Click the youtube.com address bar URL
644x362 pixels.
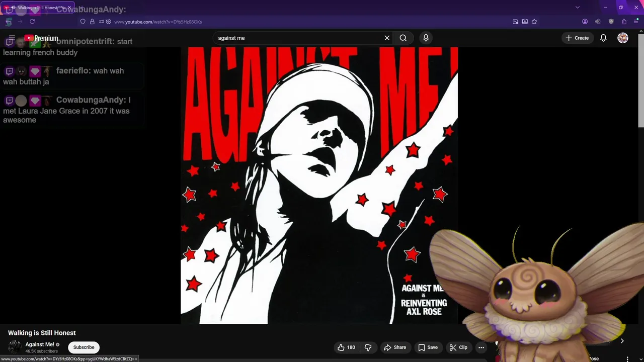[x=158, y=22]
